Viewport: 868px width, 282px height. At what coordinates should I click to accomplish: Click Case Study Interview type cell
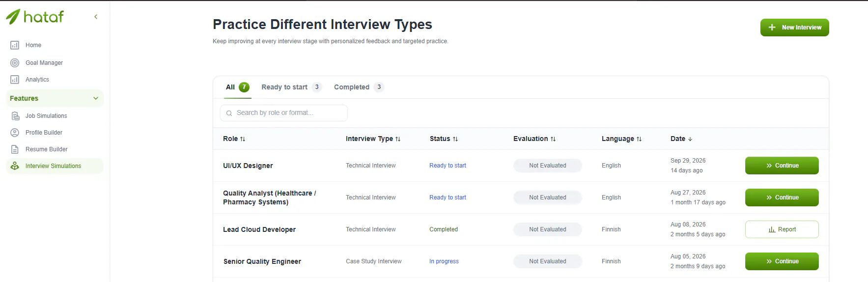pos(374,261)
